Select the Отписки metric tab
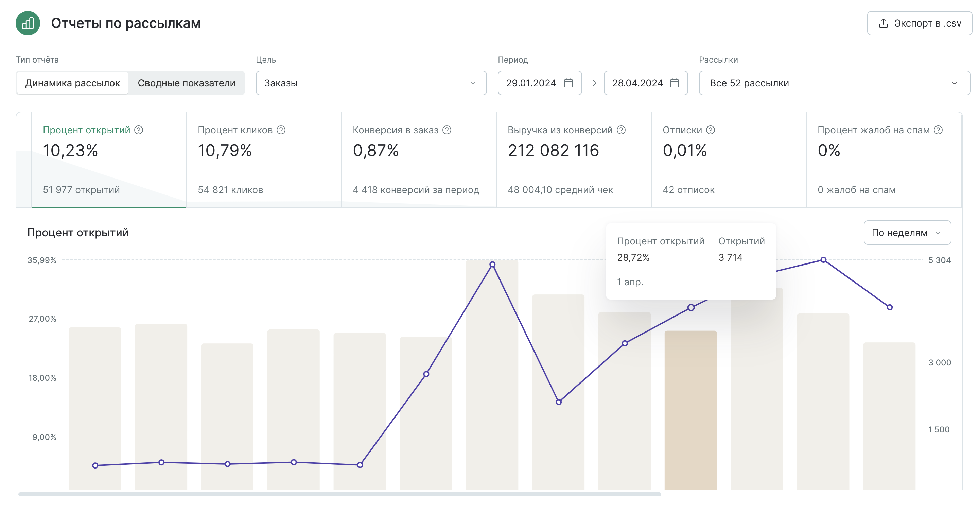The width and height of the screenshot is (980, 527). (729, 160)
